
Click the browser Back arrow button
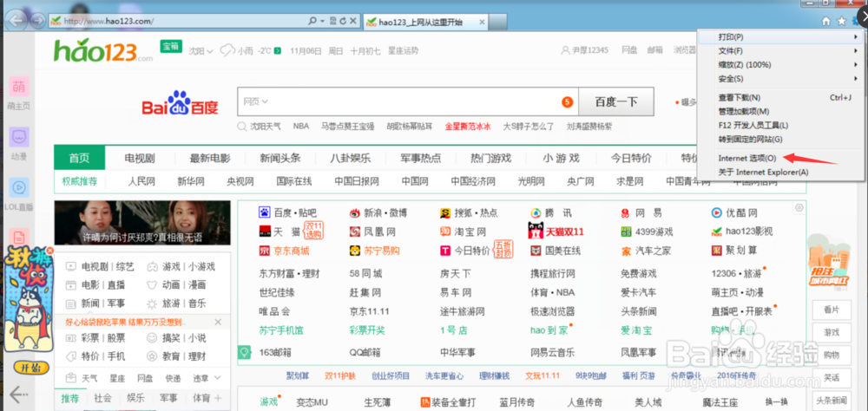[17, 21]
